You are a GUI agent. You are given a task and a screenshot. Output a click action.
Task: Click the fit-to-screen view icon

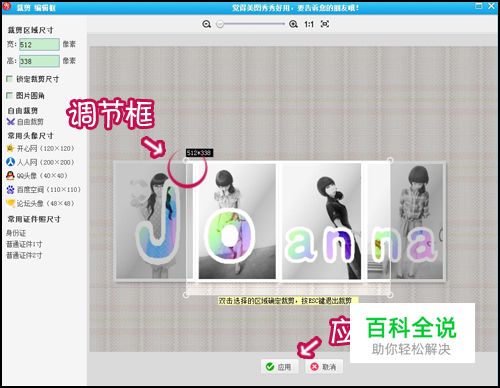[325, 24]
